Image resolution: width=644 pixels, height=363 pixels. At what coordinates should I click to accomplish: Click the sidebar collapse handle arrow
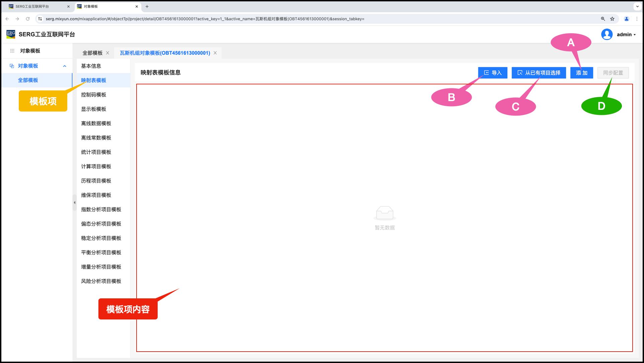click(x=74, y=203)
